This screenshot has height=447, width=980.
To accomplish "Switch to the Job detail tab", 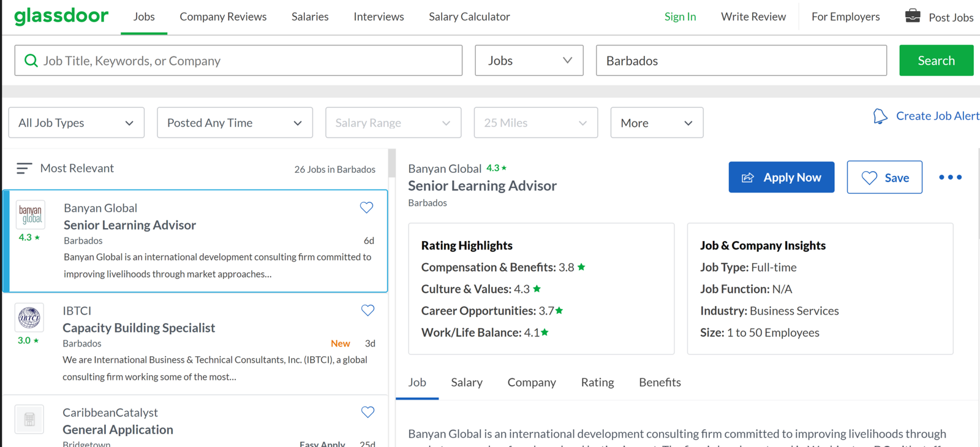I will point(417,382).
